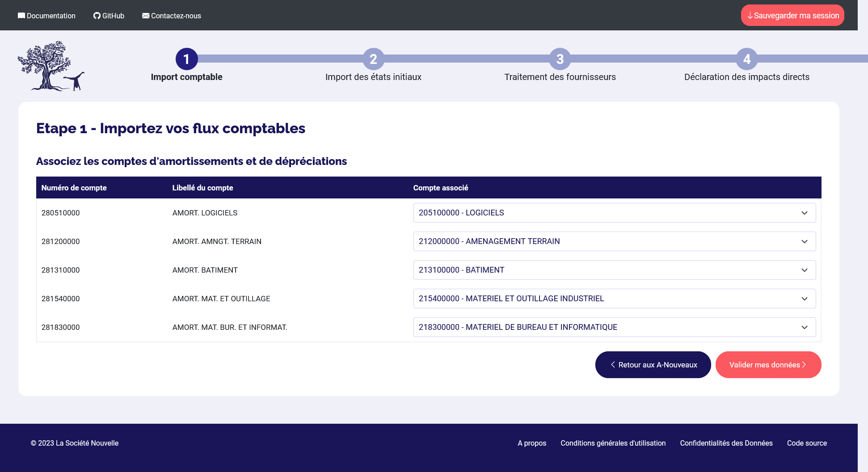Click Retour aux A-Nouveaux button
Viewport: 868px width, 472px height.
(653, 365)
